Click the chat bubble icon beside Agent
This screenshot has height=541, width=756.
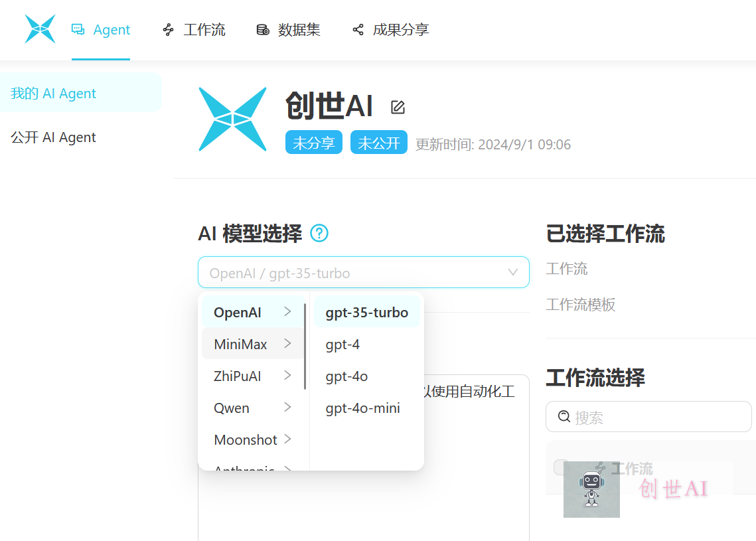coord(78,29)
